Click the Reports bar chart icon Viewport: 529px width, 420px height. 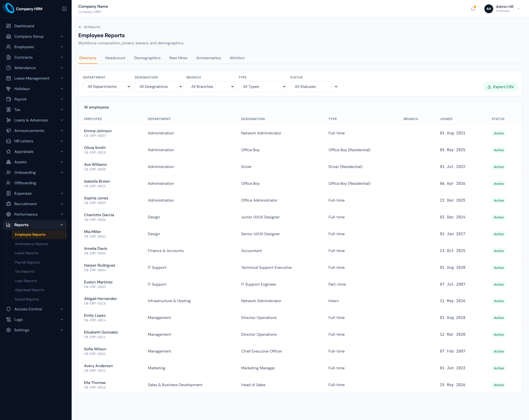point(9,225)
